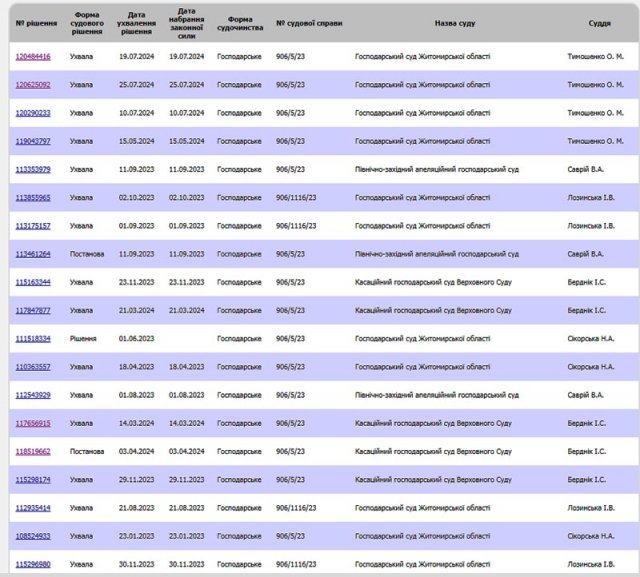The height and width of the screenshot is (577, 640).
Task: Open decision 120625092 dated 25.07.2024
Action: pos(33,85)
